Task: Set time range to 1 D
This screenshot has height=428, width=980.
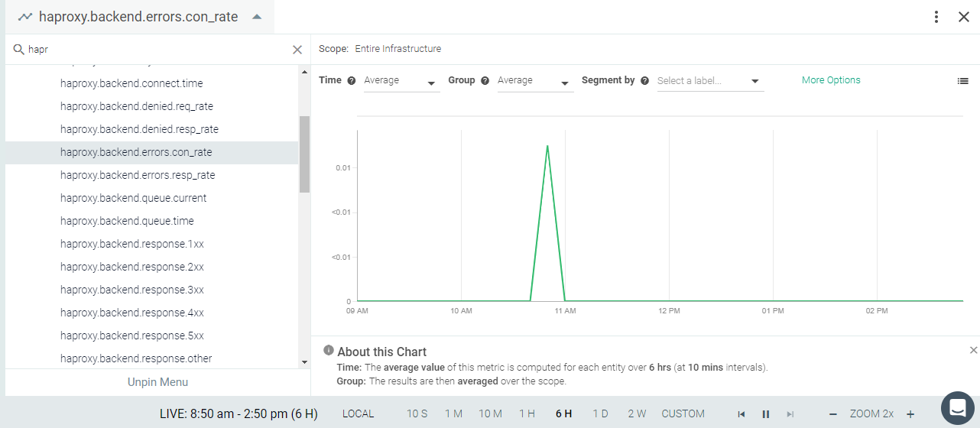Action: click(x=600, y=413)
